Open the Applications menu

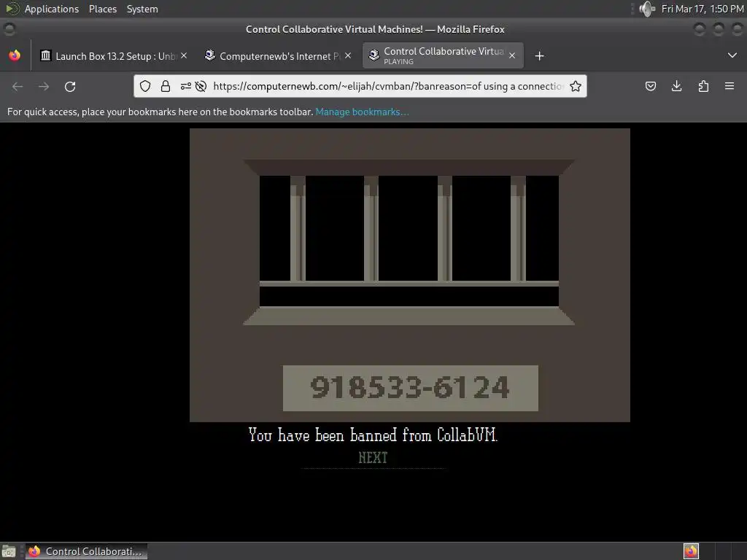[52, 9]
